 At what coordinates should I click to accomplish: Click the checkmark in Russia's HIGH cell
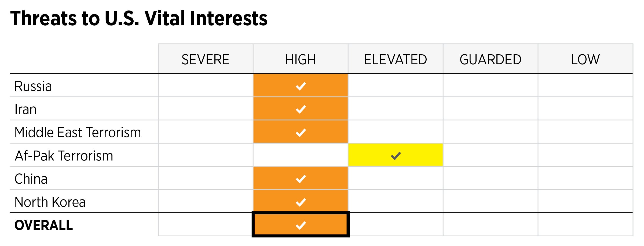click(x=301, y=86)
